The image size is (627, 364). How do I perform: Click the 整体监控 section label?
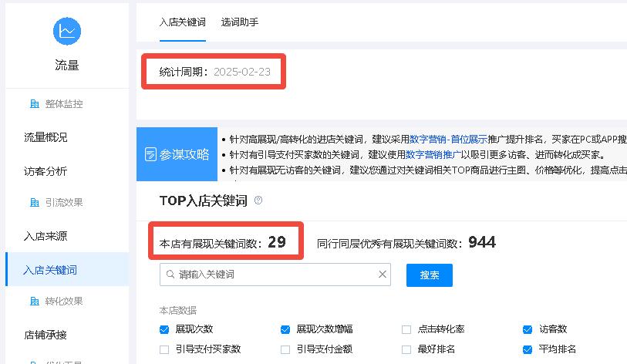(64, 104)
